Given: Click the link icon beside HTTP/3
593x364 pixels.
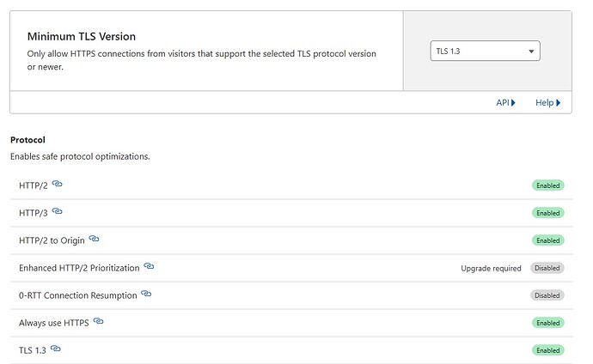Looking at the screenshot, I should point(58,211).
